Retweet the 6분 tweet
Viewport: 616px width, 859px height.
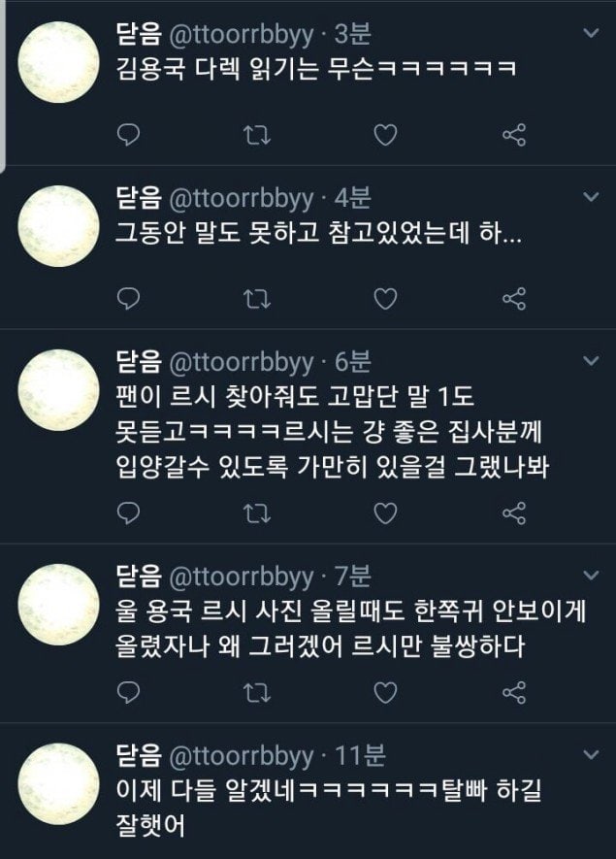[256, 512]
